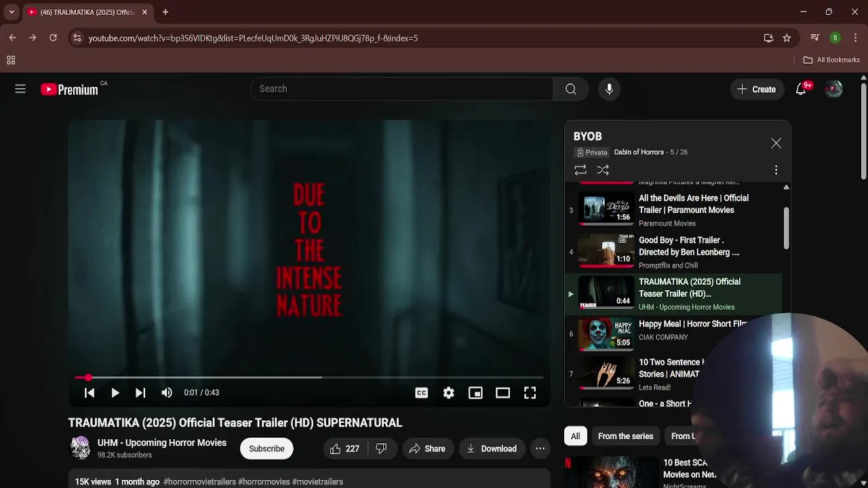
Task: Reload the browser page
Action: [53, 38]
